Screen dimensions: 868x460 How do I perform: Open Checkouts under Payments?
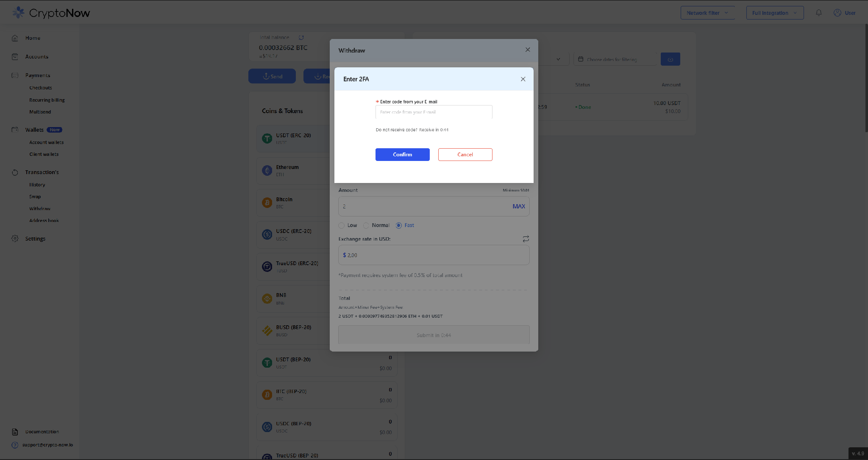pyautogui.click(x=41, y=88)
